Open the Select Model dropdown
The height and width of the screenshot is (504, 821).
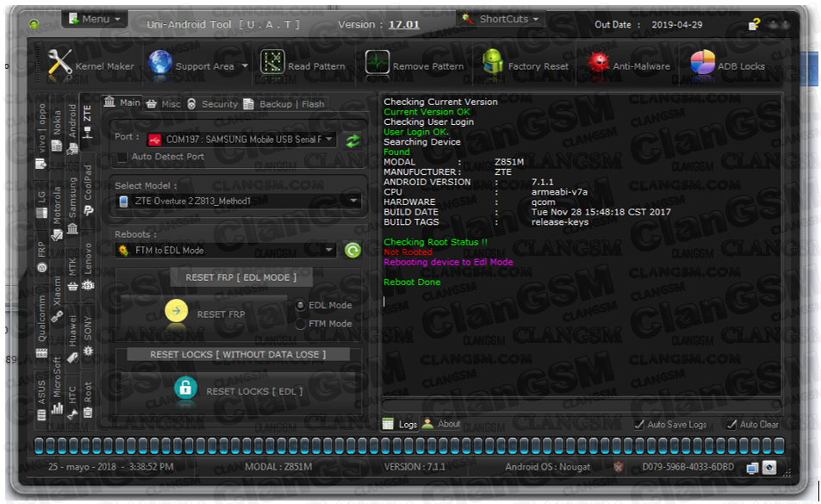[x=239, y=201]
